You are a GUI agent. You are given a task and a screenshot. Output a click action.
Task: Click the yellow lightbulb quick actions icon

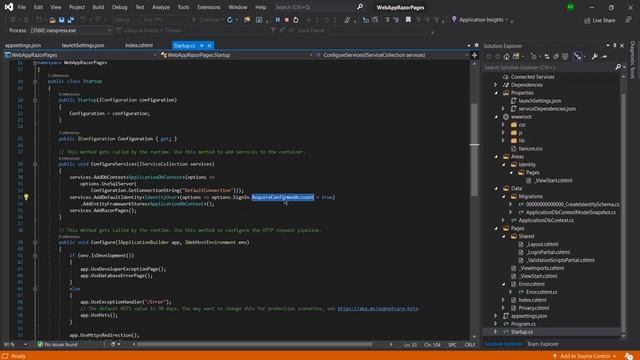[x=26, y=197]
